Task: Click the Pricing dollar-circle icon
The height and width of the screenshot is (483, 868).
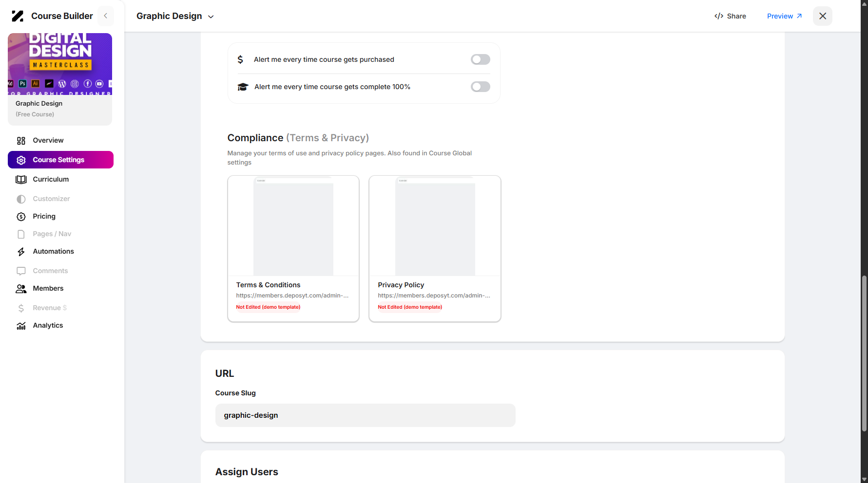Action: (x=21, y=217)
